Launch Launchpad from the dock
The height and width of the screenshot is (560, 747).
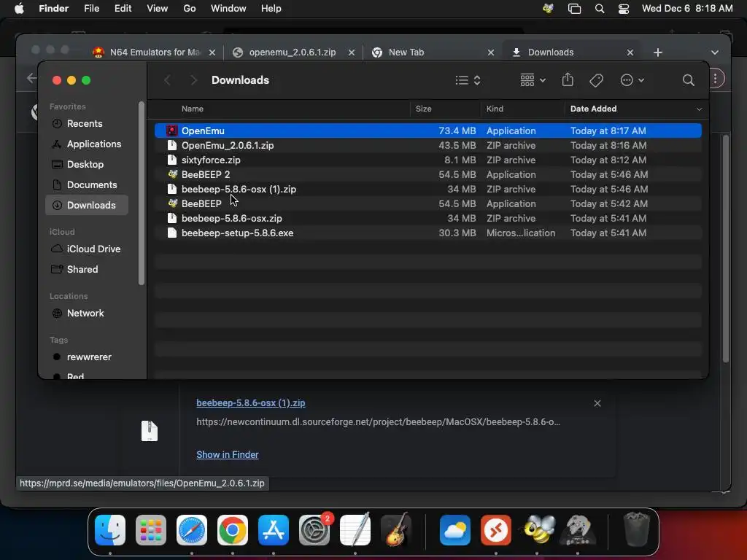(151, 530)
